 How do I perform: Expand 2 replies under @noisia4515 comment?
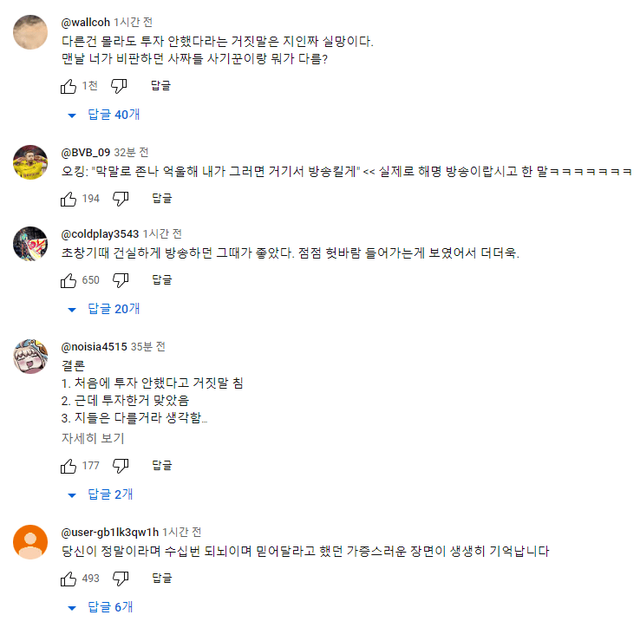[x=102, y=494]
